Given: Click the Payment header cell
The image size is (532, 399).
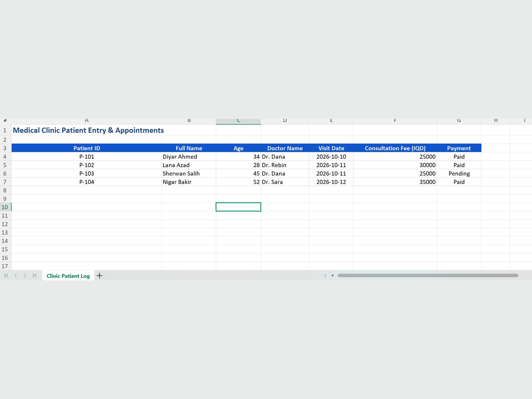Looking at the screenshot, I should coord(459,148).
